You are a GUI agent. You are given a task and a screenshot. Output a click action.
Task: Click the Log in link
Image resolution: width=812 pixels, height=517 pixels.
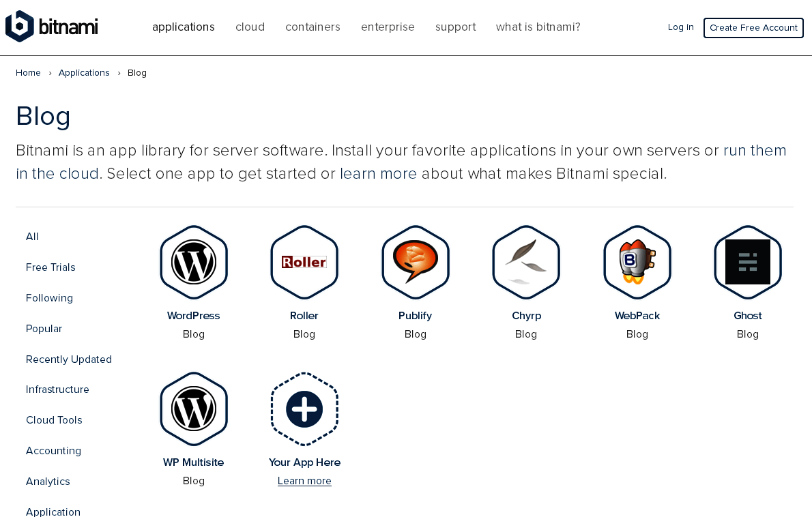coord(680,27)
